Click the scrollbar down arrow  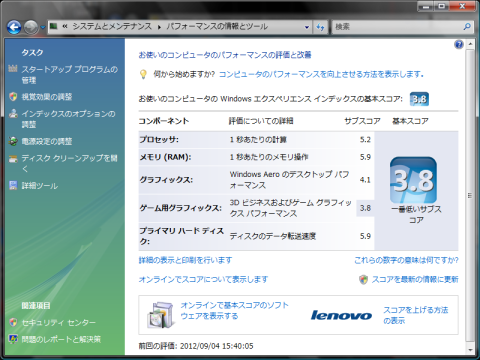point(470,350)
